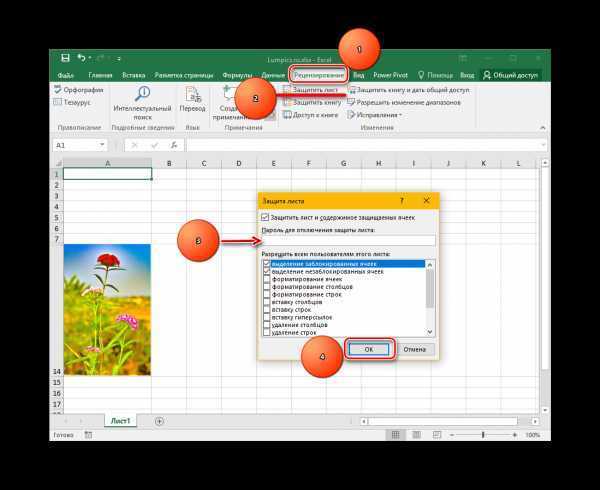Viewport: 600px width, 490px height.
Task: Click the Share Workbook (Доступ к книге) icon
Action: (287, 115)
